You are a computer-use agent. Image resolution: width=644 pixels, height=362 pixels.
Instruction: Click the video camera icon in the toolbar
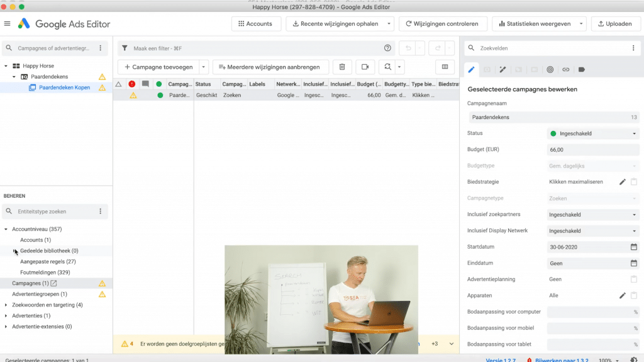coord(365,67)
